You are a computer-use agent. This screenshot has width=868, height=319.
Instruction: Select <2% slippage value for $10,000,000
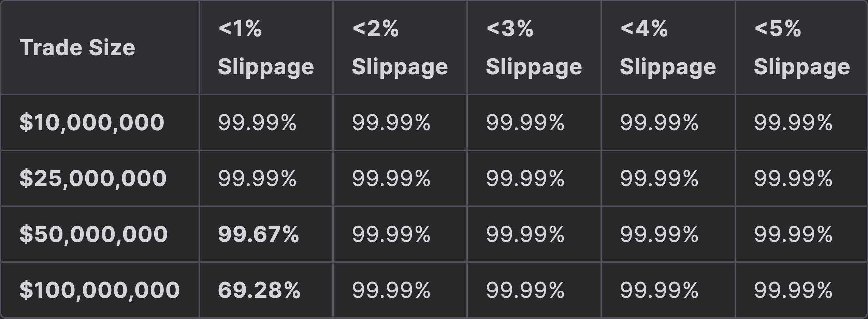pyautogui.click(x=391, y=122)
